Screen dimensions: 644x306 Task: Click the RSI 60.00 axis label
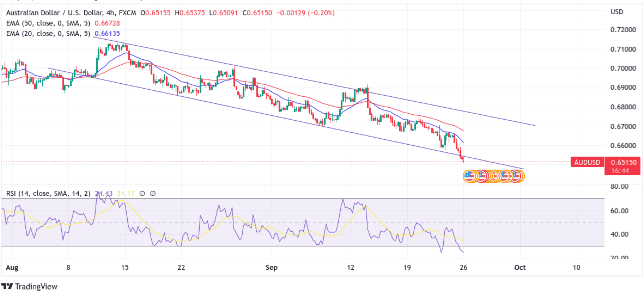(x=619, y=211)
